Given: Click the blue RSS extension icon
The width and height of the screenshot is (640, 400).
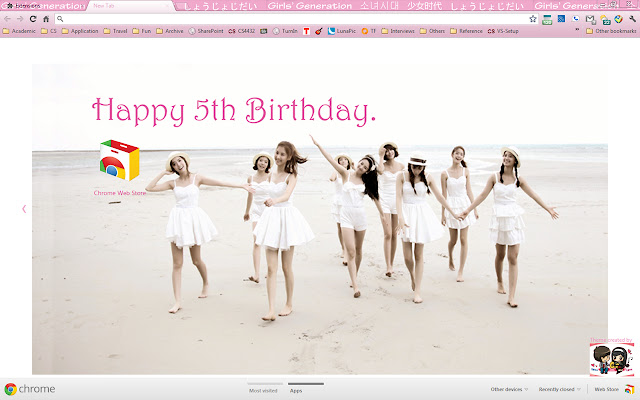Looking at the screenshot, I should (562, 19).
